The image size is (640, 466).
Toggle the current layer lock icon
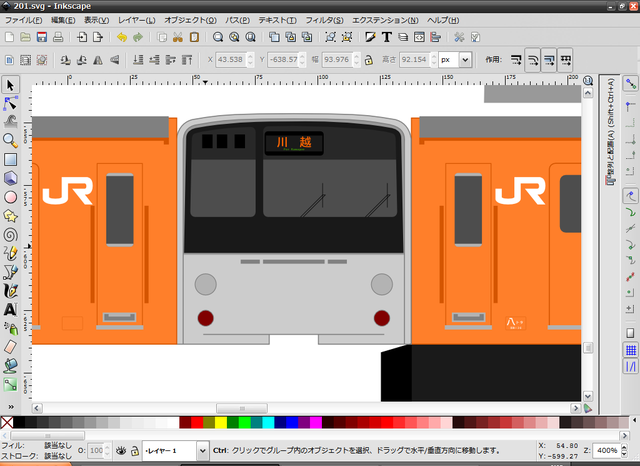pos(133,451)
